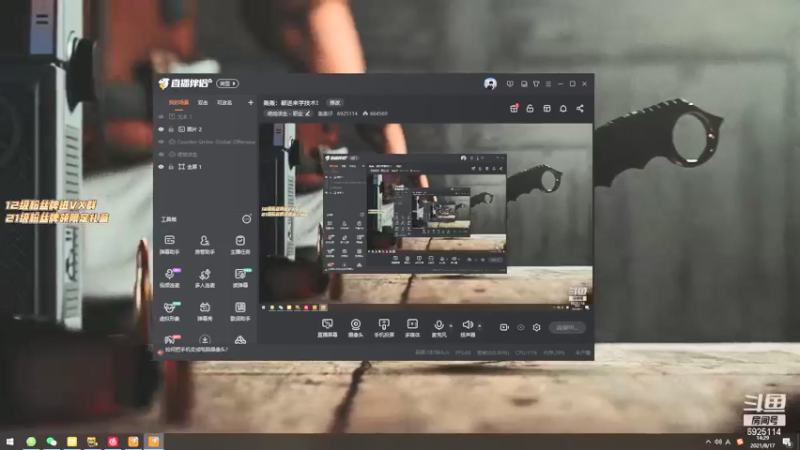Click the 修改 button next to stream title
The width and height of the screenshot is (800, 450).
click(335, 103)
